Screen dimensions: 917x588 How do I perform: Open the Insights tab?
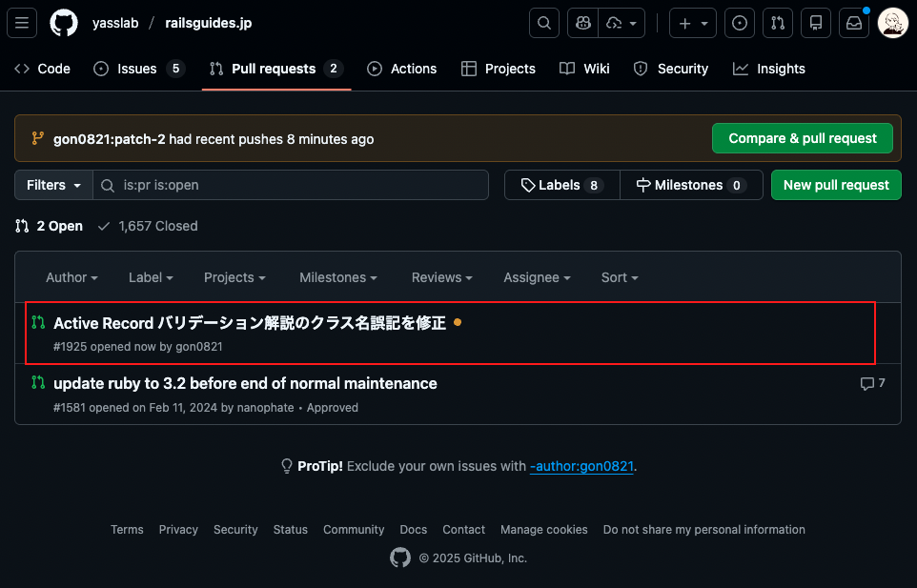[x=769, y=69]
